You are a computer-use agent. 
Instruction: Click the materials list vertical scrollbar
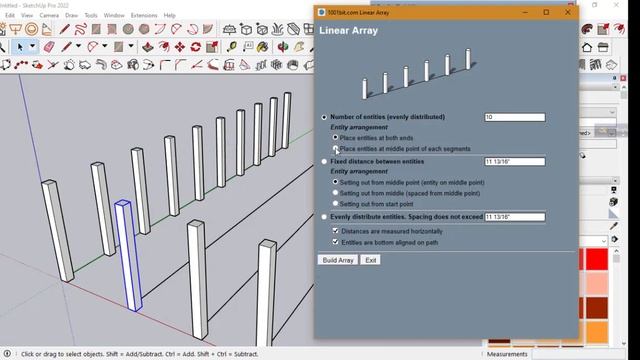(x=617, y=297)
